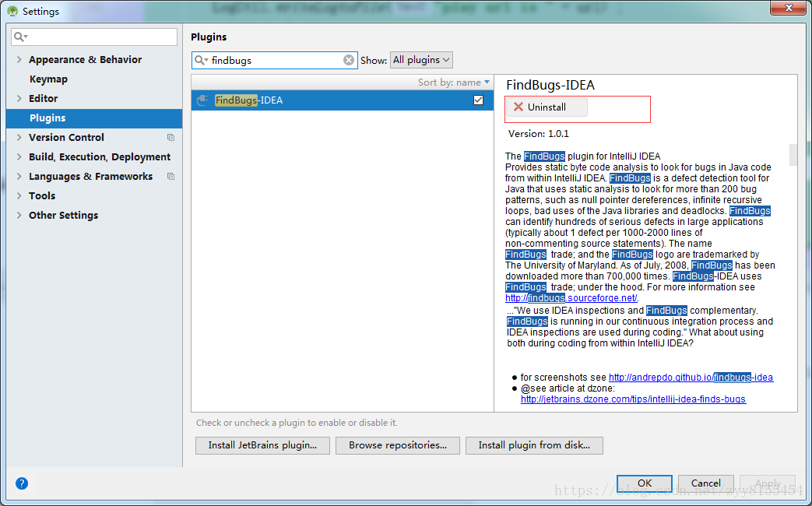Screen dimensions: 812x506
Task: Open the Sort by name dropdown
Action: [454, 83]
